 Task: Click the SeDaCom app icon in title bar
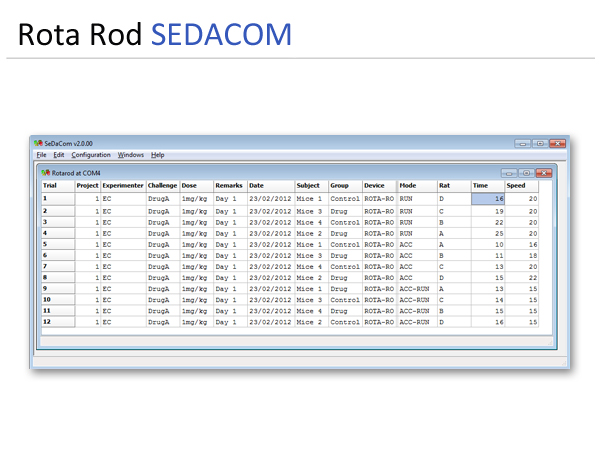tap(39, 143)
